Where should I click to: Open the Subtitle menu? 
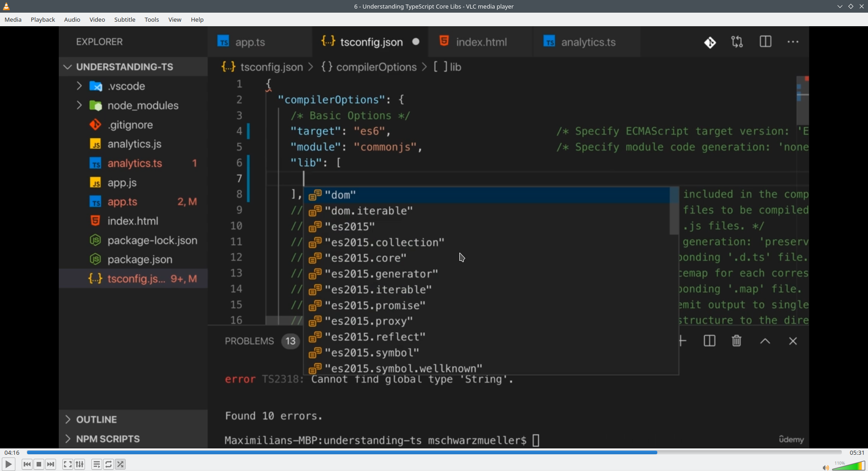click(x=125, y=20)
